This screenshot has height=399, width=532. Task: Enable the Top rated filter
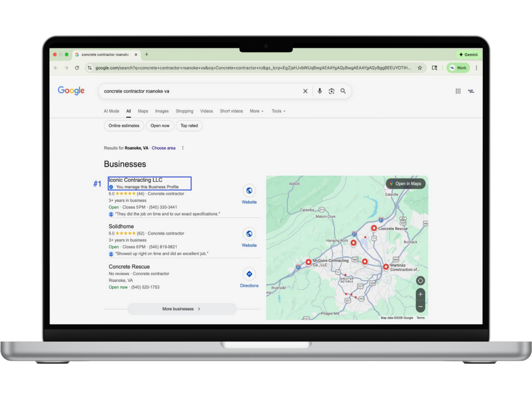pos(189,125)
